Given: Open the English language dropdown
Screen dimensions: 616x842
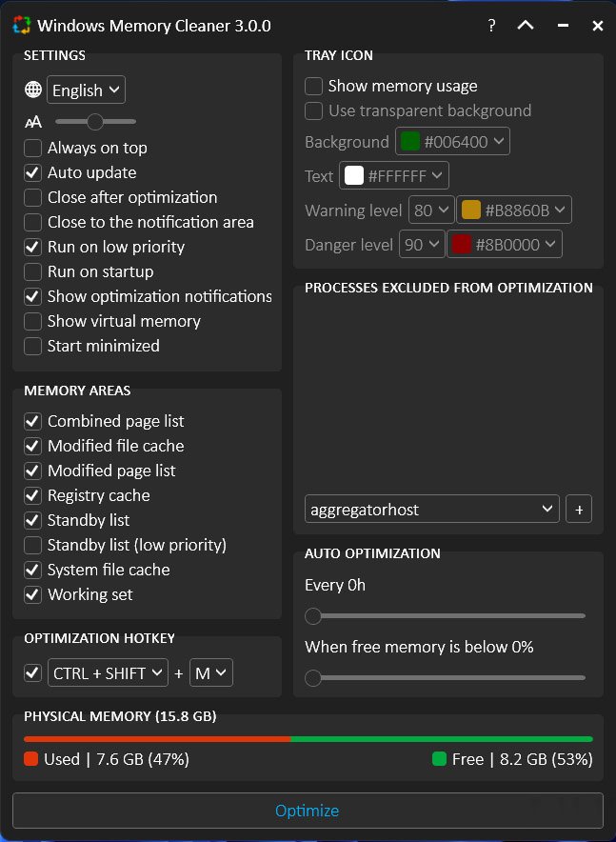Looking at the screenshot, I should 86,90.
